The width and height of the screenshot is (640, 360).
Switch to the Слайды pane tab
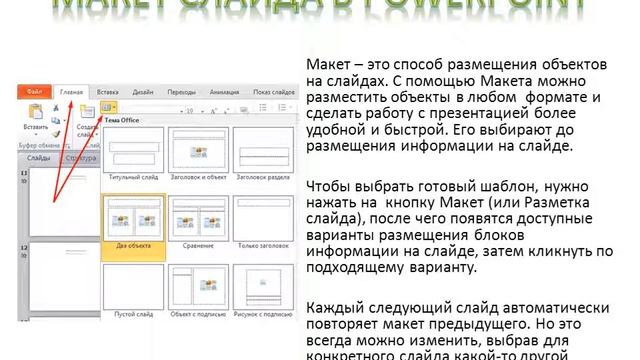(x=38, y=158)
